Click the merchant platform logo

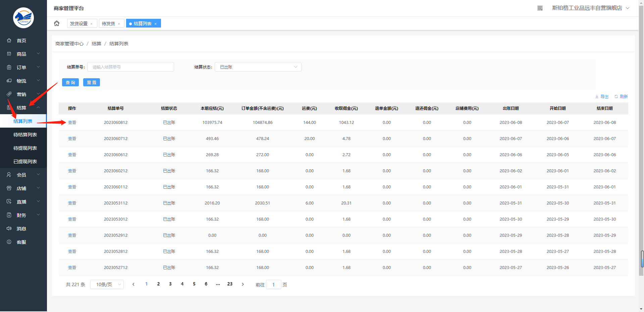click(x=23, y=18)
